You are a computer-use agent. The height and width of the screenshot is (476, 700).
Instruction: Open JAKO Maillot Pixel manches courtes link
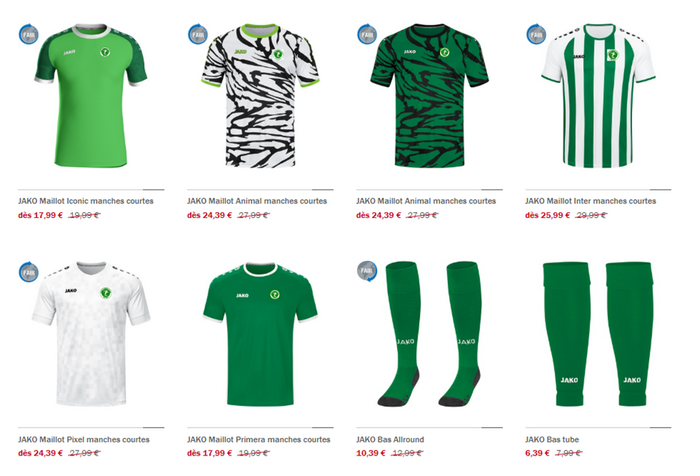[x=84, y=439]
